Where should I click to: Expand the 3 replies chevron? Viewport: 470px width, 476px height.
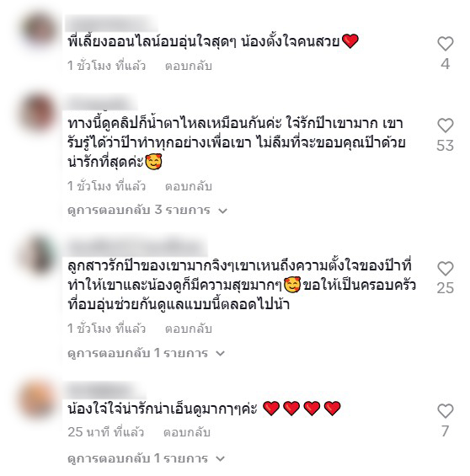tap(222, 211)
